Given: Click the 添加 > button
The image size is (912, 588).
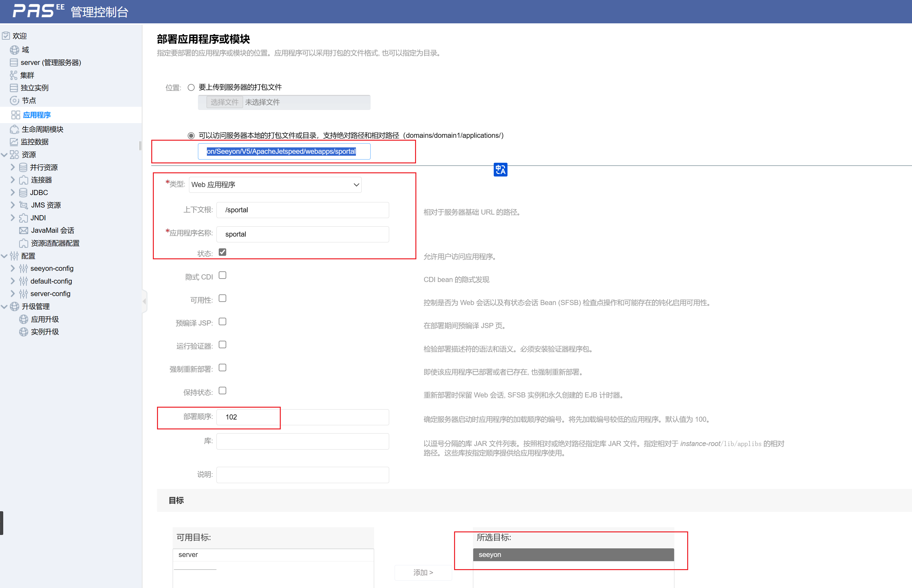Looking at the screenshot, I should click(423, 572).
